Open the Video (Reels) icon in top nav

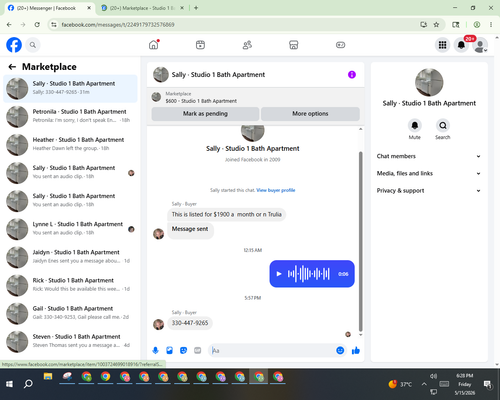(200, 45)
